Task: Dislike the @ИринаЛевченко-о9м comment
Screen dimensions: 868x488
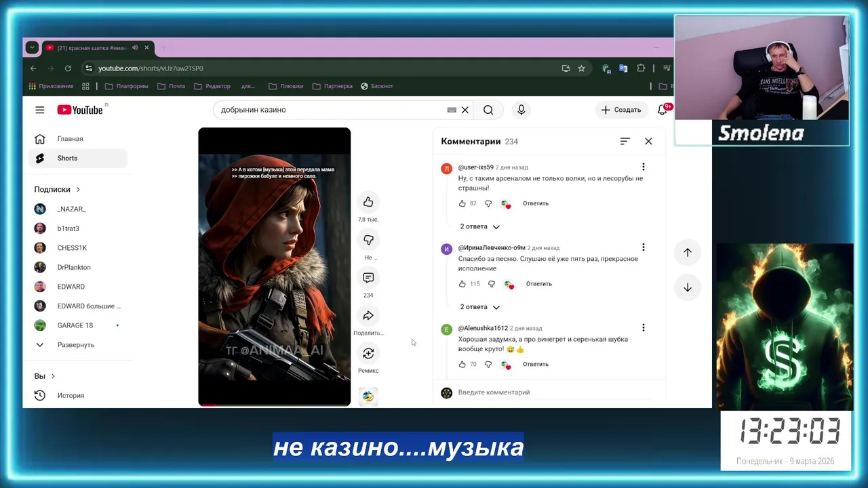Action: coord(492,284)
